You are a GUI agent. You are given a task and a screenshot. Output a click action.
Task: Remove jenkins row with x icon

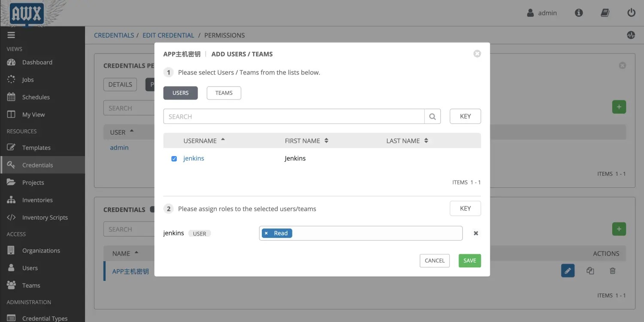pyautogui.click(x=476, y=233)
